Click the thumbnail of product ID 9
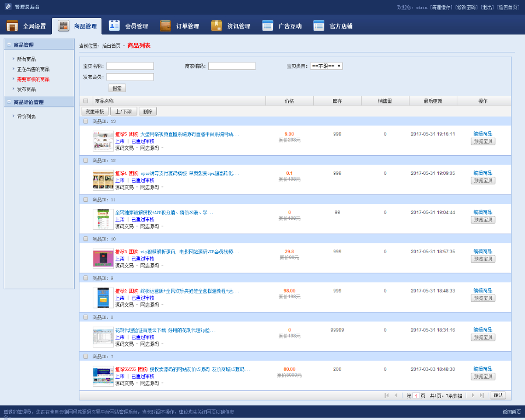Screen dimensions: 525x420 coord(103,297)
